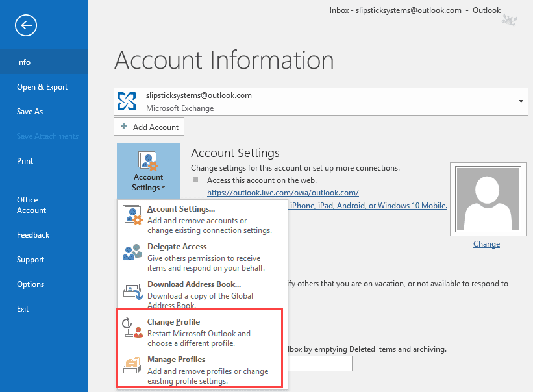The image size is (533, 392).
Task: Click the Change link under the profile picture
Action: 486,244
